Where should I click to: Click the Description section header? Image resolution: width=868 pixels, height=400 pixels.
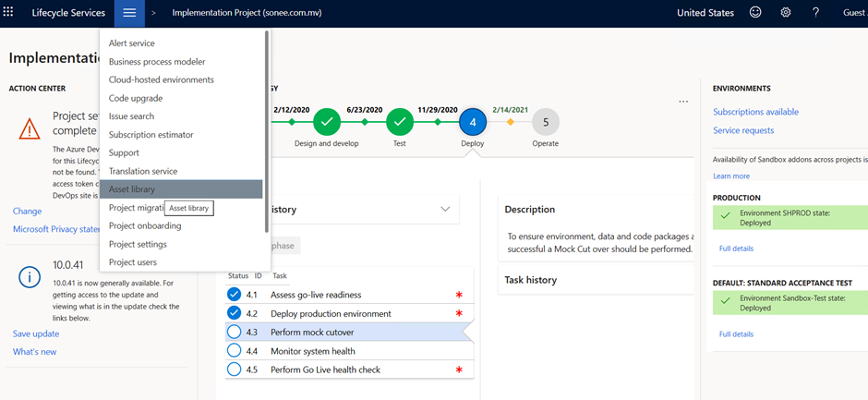click(x=530, y=210)
